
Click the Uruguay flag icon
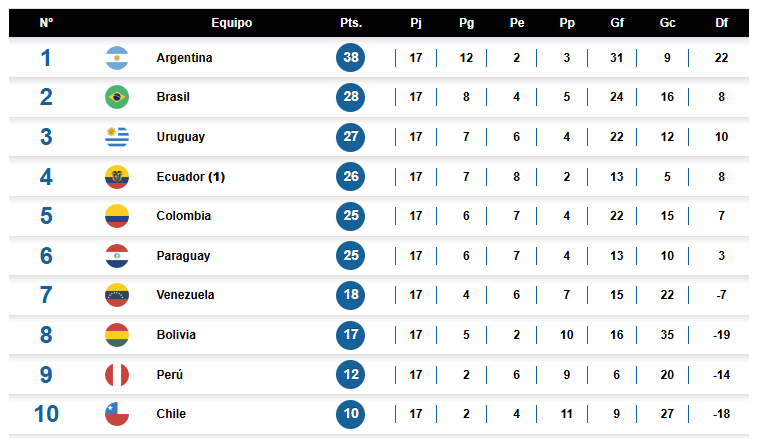117,137
